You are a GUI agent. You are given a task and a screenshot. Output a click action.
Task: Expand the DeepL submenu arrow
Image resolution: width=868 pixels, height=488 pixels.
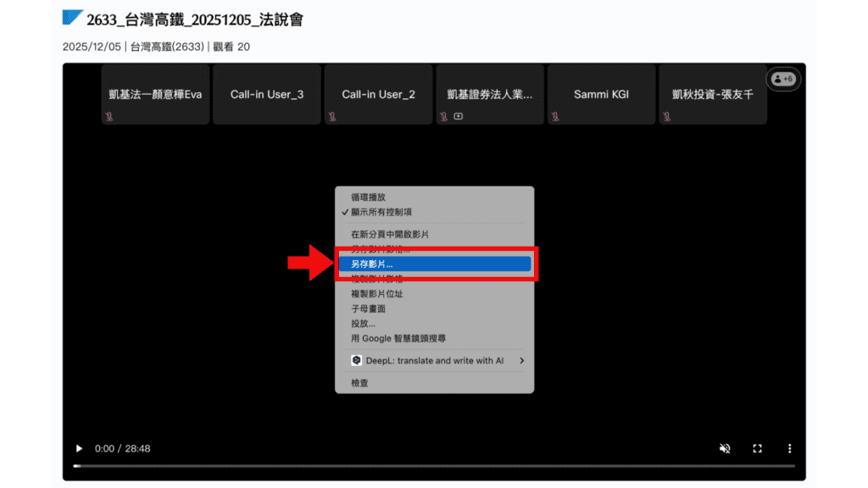coord(521,361)
